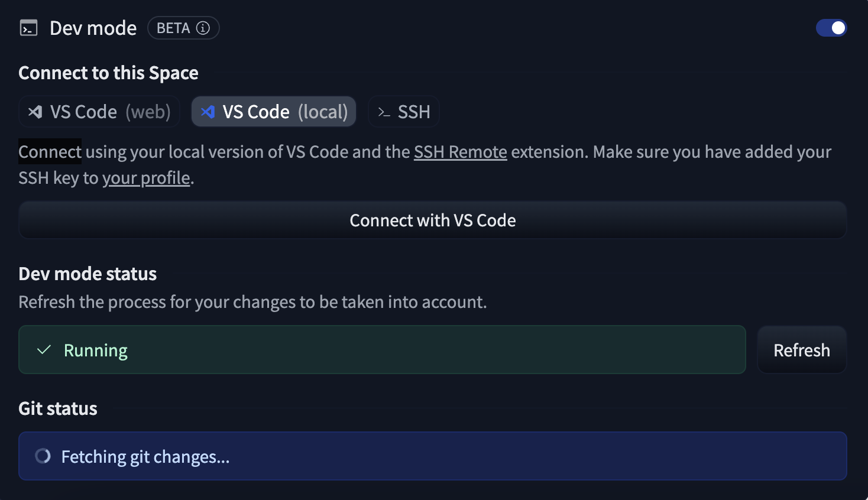Click the Running status text
Image resolution: width=868 pixels, height=500 pixels.
tap(96, 350)
